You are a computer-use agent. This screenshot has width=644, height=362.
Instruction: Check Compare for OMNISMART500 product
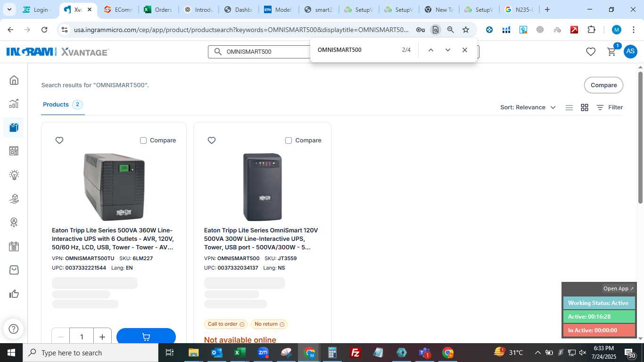pyautogui.click(x=289, y=140)
